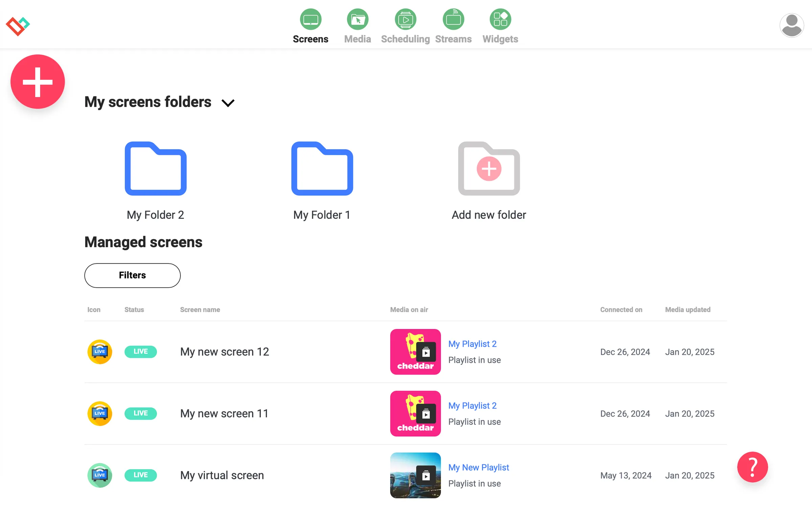
Task: Open My Folder 1
Action: coord(322,168)
